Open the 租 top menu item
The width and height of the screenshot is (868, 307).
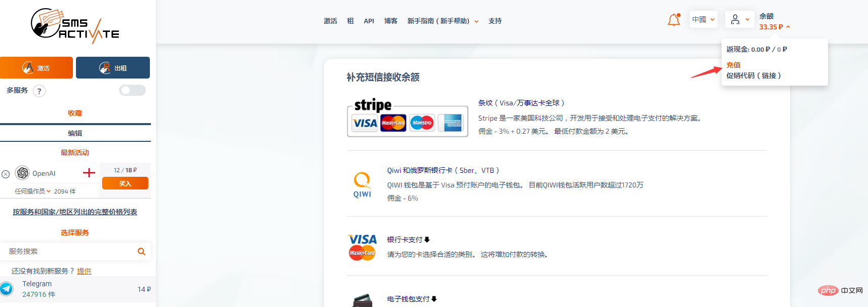tap(350, 21)
